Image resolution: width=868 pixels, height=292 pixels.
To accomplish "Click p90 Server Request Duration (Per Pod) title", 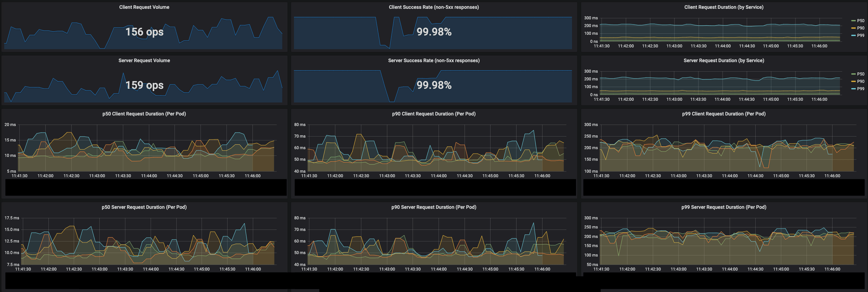I will (x=434, y=207).
